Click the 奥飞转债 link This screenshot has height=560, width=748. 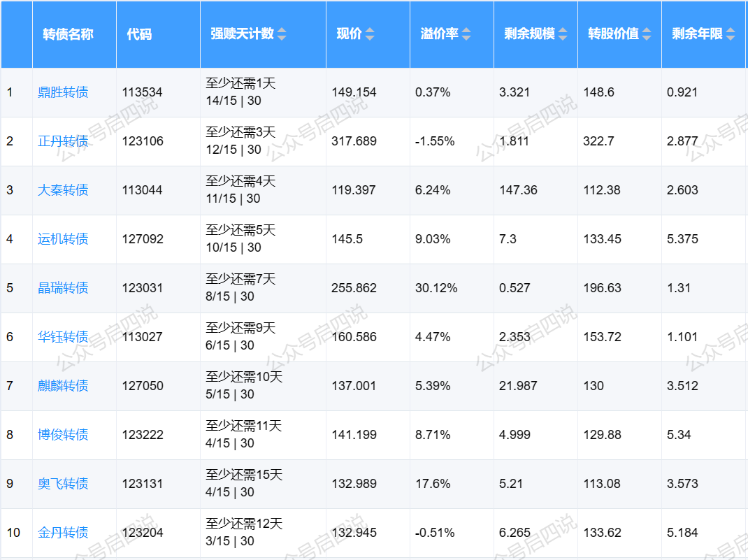coord(63,484)
